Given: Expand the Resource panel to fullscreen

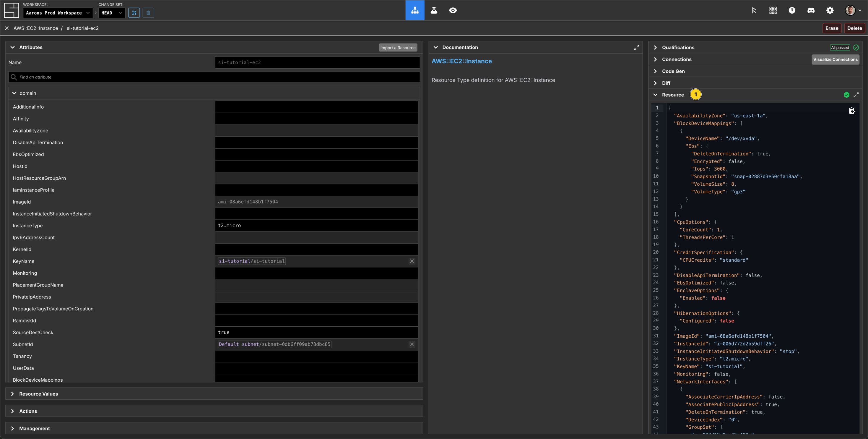Looking at the screenshot, I should click(856, 95).
